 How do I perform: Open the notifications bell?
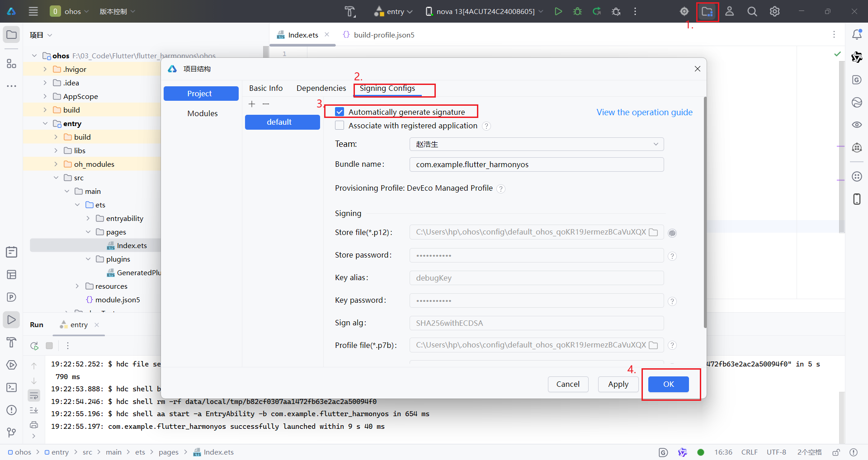(x=857, y=34)
